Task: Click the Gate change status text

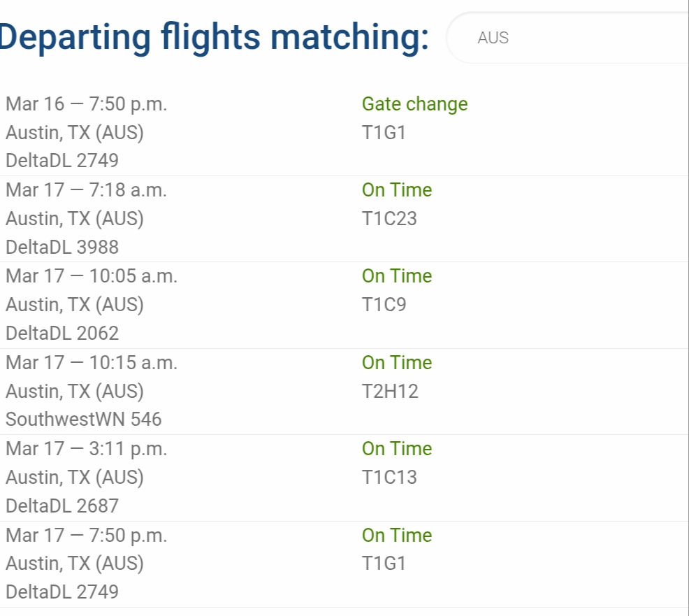Action: pyautogui.click(x=414, y=104)
